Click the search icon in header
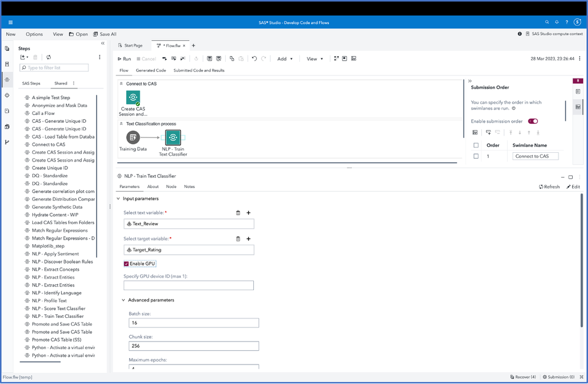Screen dimensions: 588x384 point(547,22)
